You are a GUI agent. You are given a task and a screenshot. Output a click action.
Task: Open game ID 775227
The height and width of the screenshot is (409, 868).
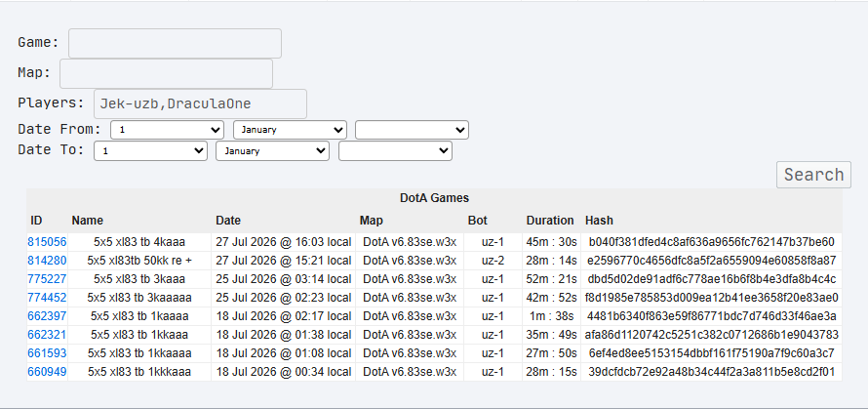tap(47, 279)
